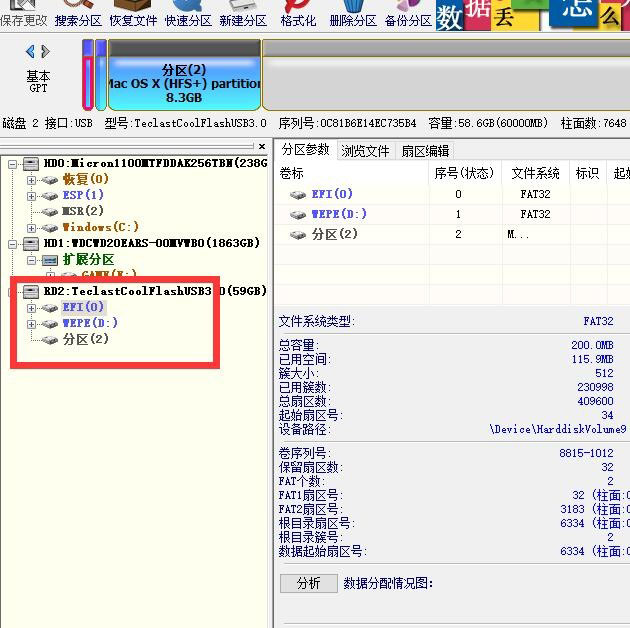Expand the WEPE(D:) partition under RD2

31,323
